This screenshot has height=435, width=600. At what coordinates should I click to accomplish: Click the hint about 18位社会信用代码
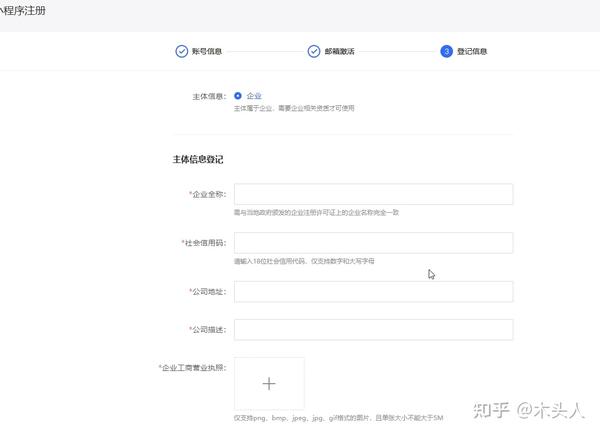(x=304, y=261)
